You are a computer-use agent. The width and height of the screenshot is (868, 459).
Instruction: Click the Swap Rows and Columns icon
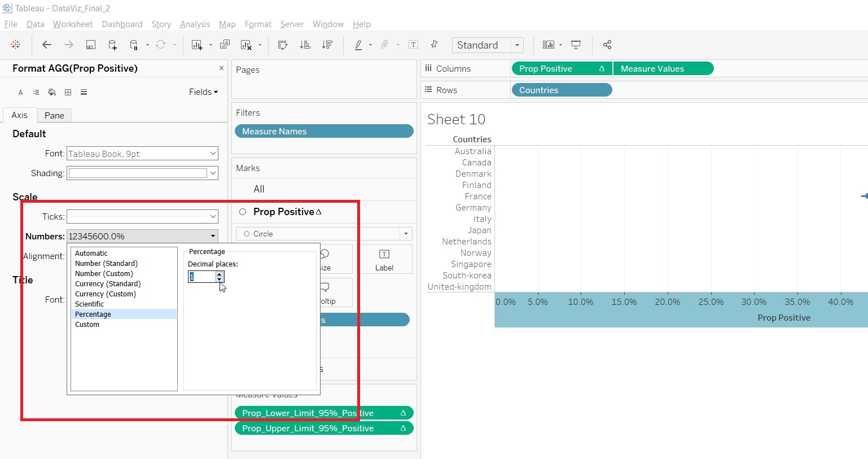click(x=283, y=45)
